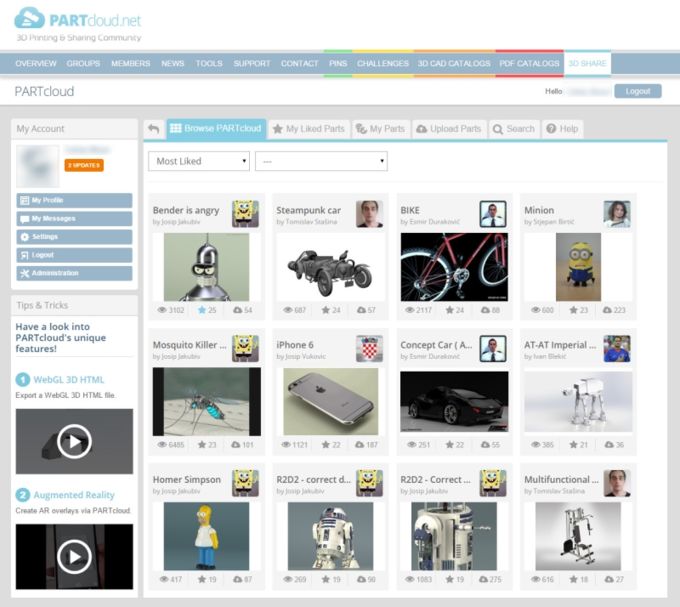Click the download cloud icon on Bender is angry
The height and width of the screenshot is (607, 680).
coord(238,310)
